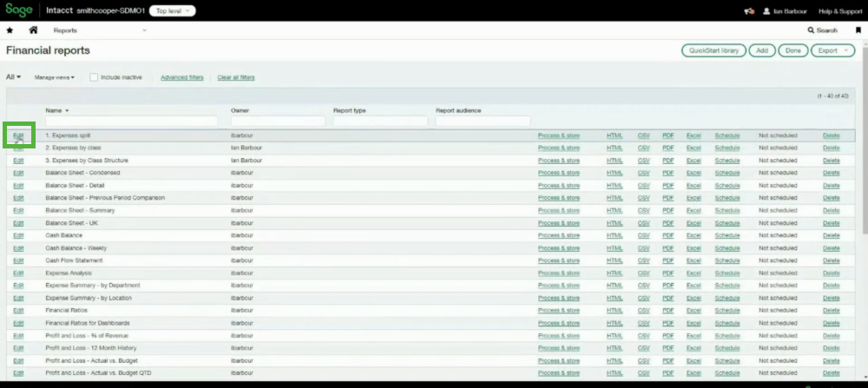Export Financial Ratios to Excel

[x=694, y=311]
